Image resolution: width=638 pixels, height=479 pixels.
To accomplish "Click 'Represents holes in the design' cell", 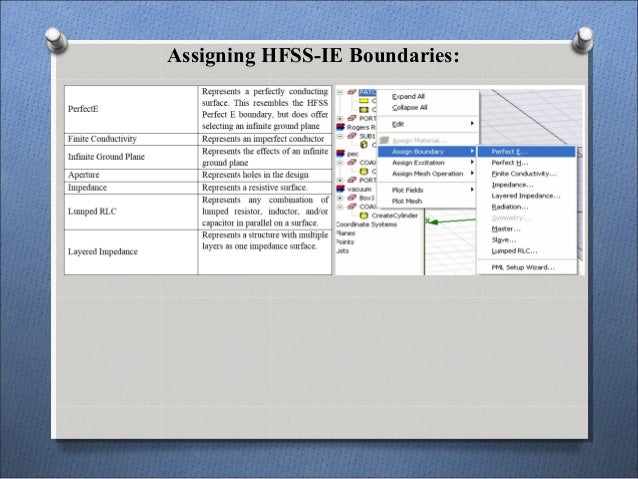I will tap(265, 175).
